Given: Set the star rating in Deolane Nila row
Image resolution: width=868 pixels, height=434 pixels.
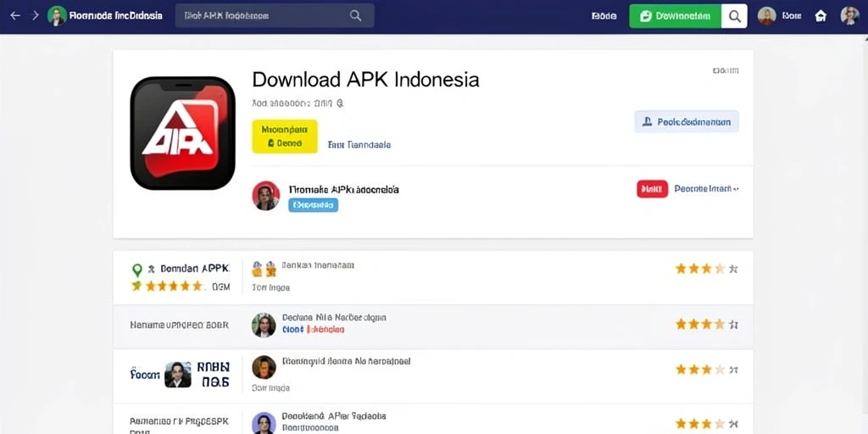Looking at the screenshot, I should coord(706,325).
